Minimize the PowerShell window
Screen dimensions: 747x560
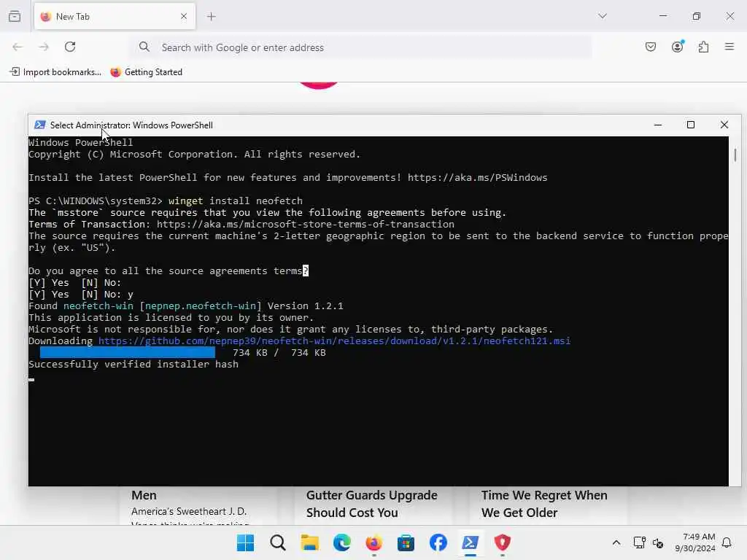click(x=658, y=125)
